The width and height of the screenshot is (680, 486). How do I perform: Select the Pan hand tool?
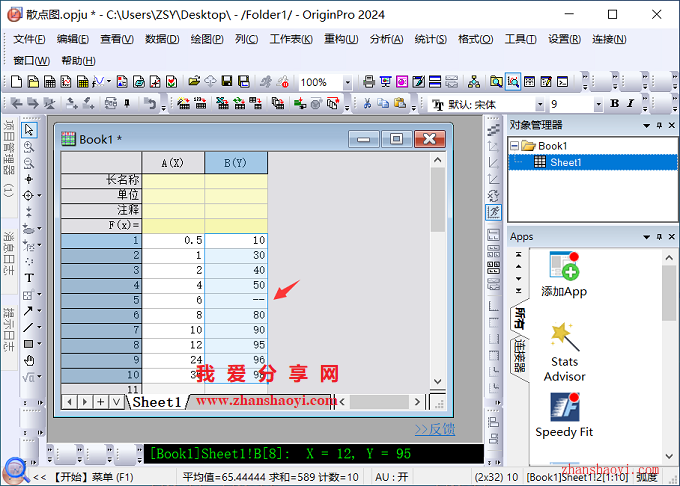(29, 361)
